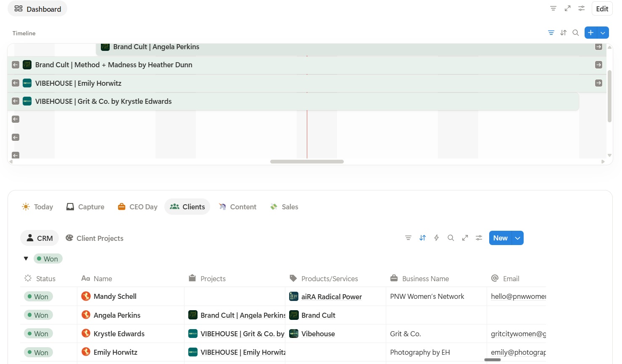
Task: Collapse the Won group triangle
Action: pyautogui.click(x=26, y=258)
